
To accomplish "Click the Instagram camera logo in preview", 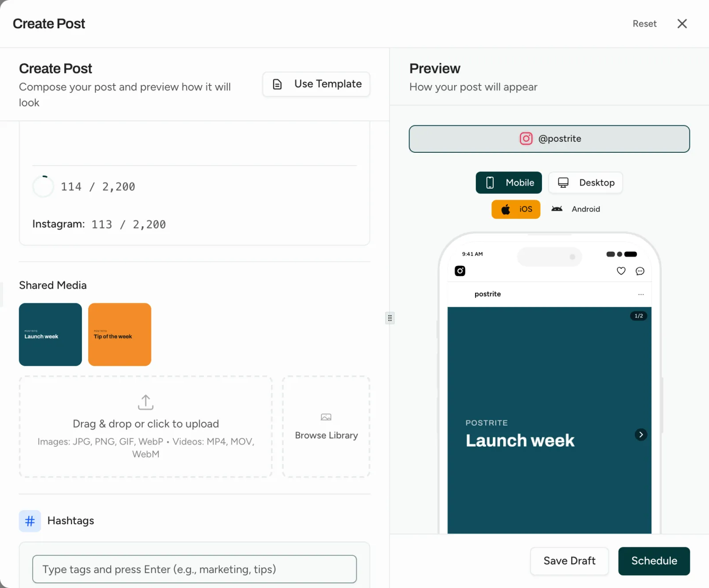I will click(460, 271).
